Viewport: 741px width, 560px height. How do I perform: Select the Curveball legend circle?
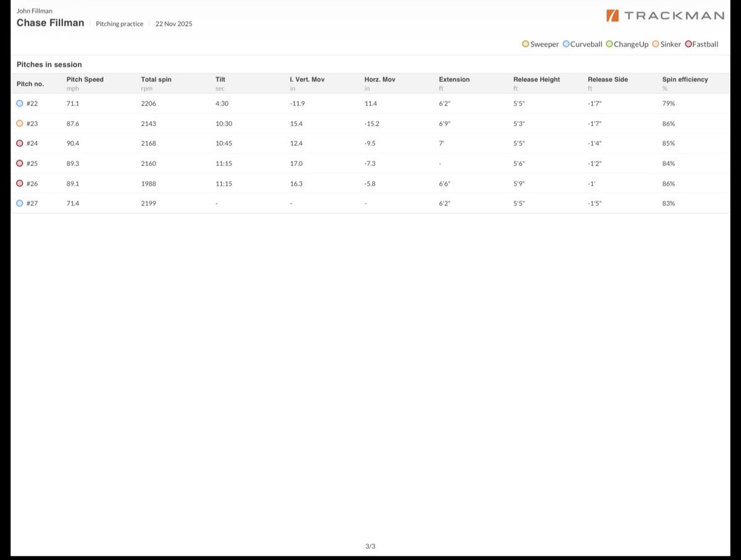[x=566, y=44]
